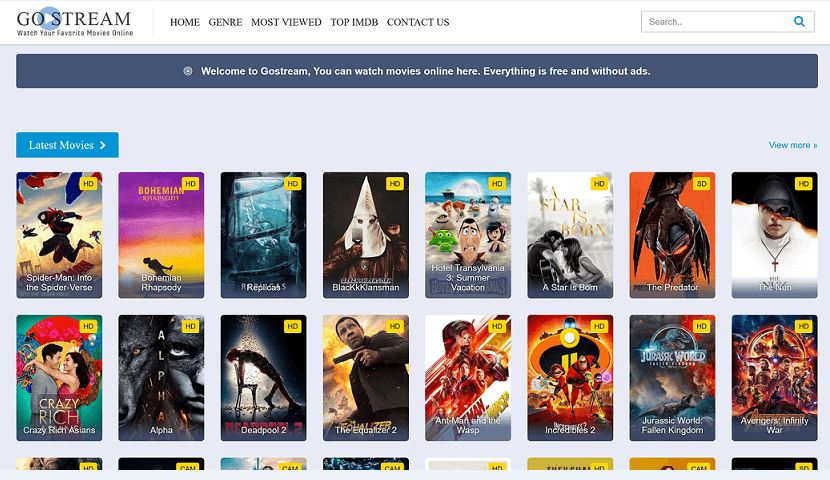The width and height of the screenshot is (830, 480).
Task: Click 'Watch Your Favorite Movies Online' tagline
Action: click(x=75, y=33)
